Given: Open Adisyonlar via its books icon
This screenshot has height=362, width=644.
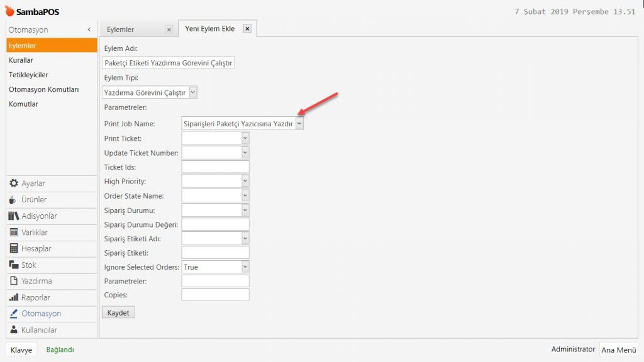Looking at the screenshot, I should pos(14,216).
